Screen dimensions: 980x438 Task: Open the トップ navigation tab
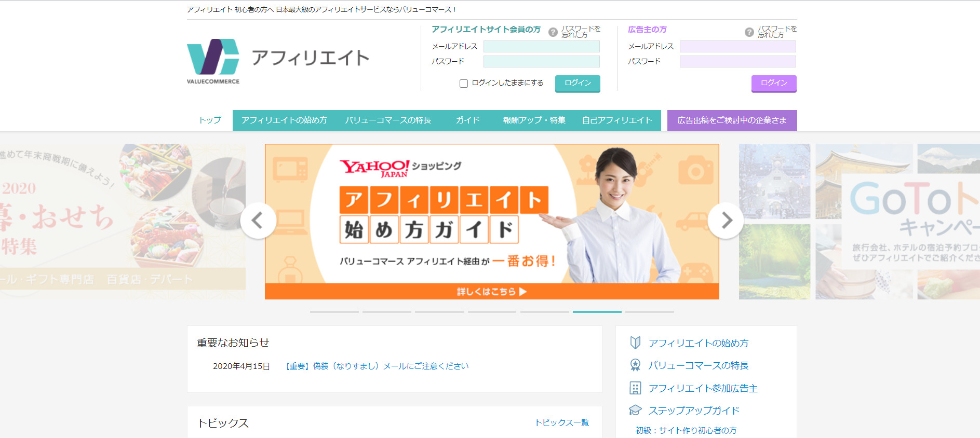click(210, 120)
